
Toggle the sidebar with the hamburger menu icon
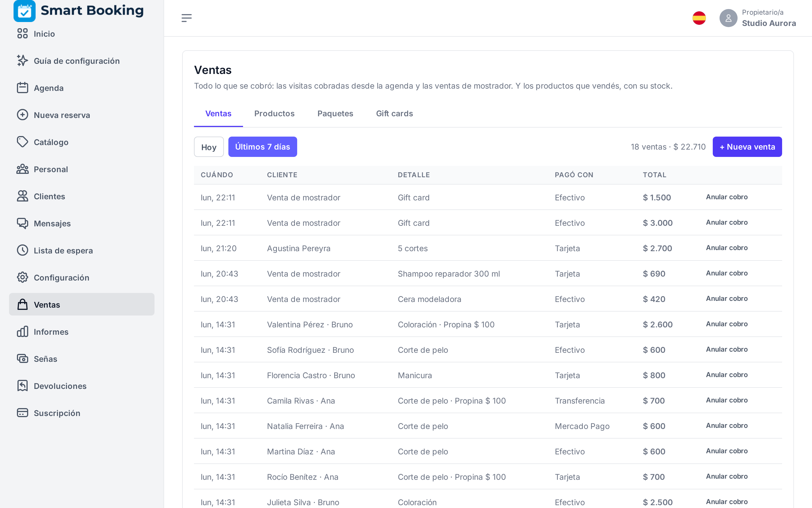[187, 18]
